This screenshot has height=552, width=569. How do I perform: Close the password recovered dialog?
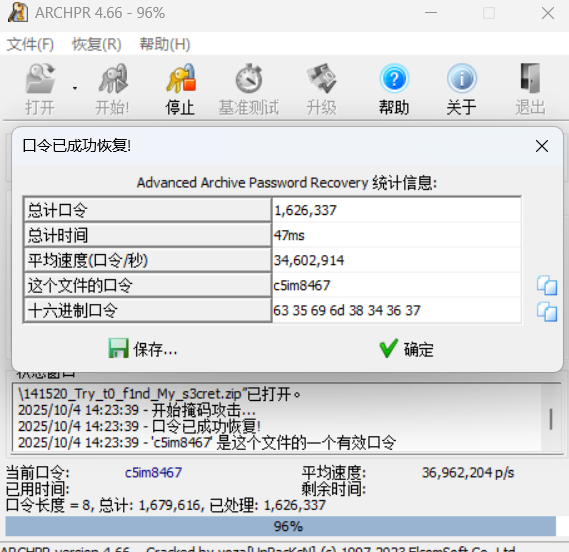[542, 146]
